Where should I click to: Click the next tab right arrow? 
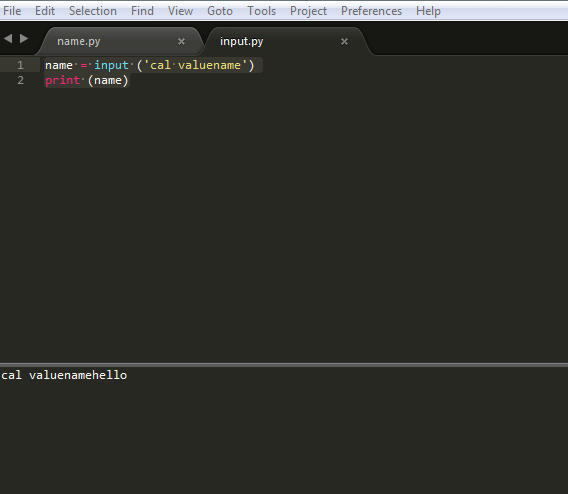click(x=24, y=38)
